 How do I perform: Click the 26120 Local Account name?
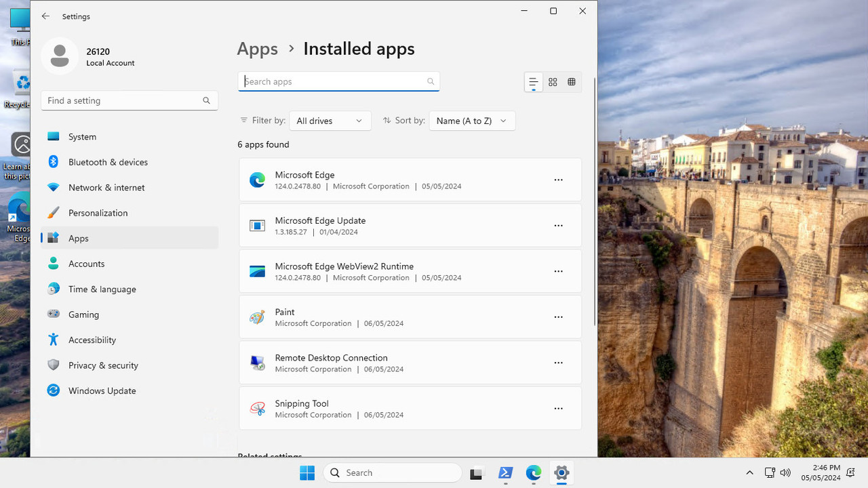pos(110,57)
